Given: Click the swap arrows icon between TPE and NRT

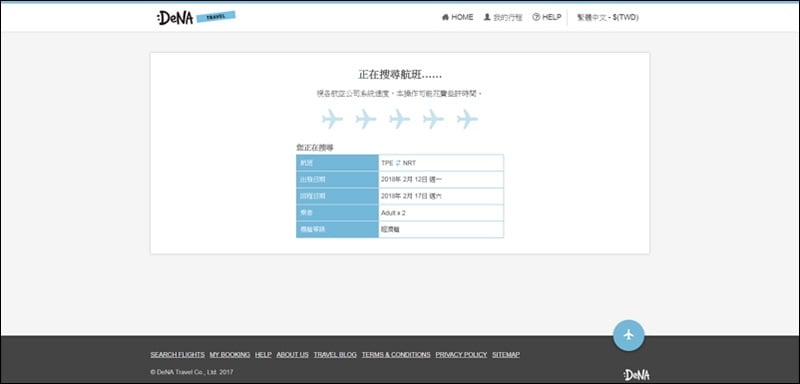Looking at the screenshot, I should click(x=398, y=163).
